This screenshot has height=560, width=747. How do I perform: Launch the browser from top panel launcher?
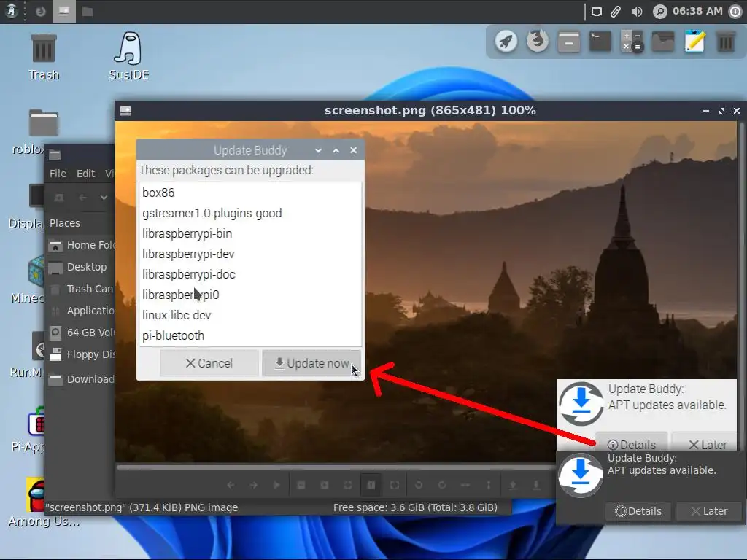tap(41, 12)
